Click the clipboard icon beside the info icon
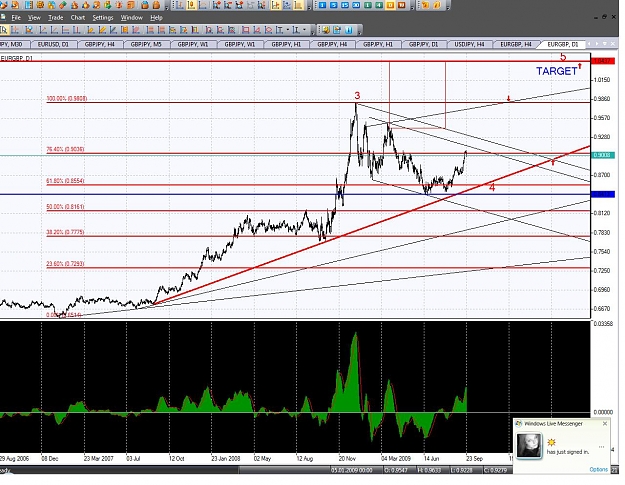Image resolution: width=625 pixels, height=485 pixels. point(337,30)
